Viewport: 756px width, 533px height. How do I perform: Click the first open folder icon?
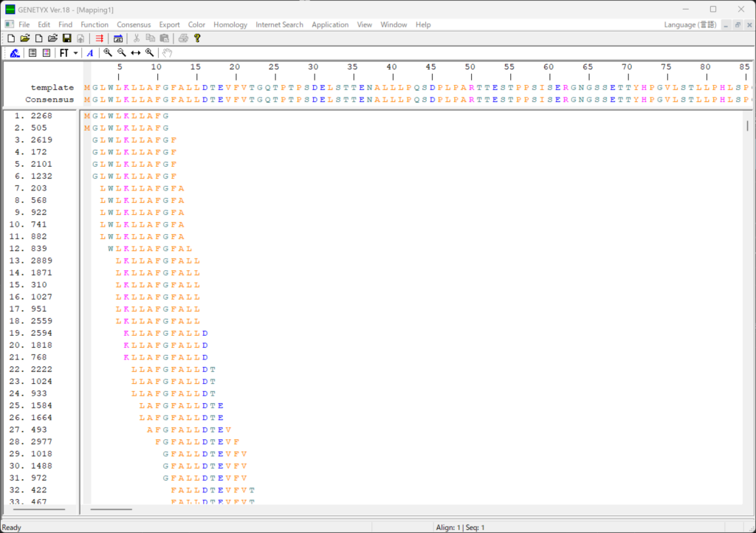coord(25,38)
